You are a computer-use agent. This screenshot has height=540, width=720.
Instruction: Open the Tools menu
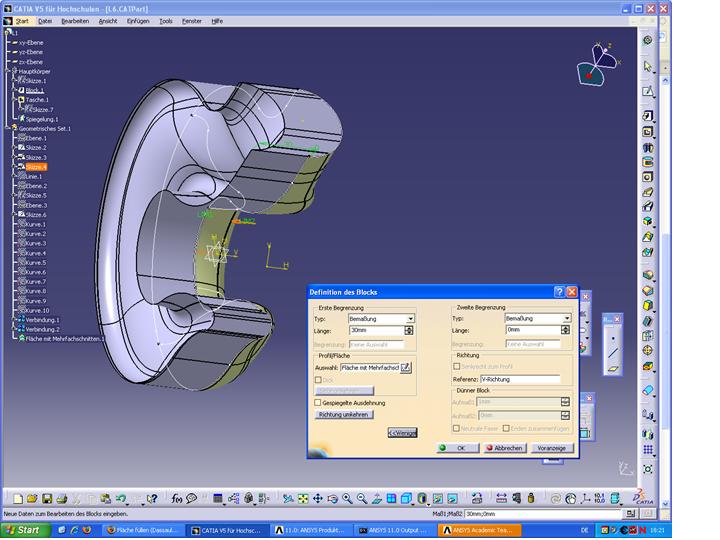tap(166, 21)
